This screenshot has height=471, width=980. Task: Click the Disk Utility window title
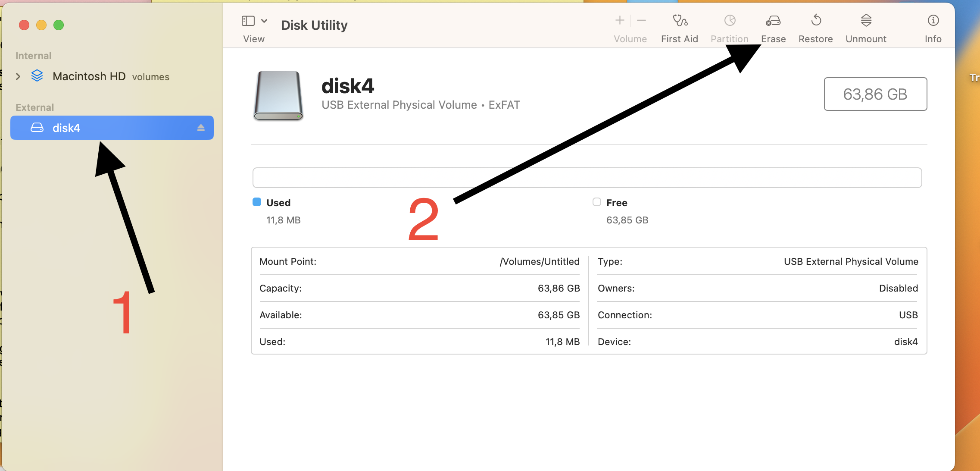click(314, 25)
